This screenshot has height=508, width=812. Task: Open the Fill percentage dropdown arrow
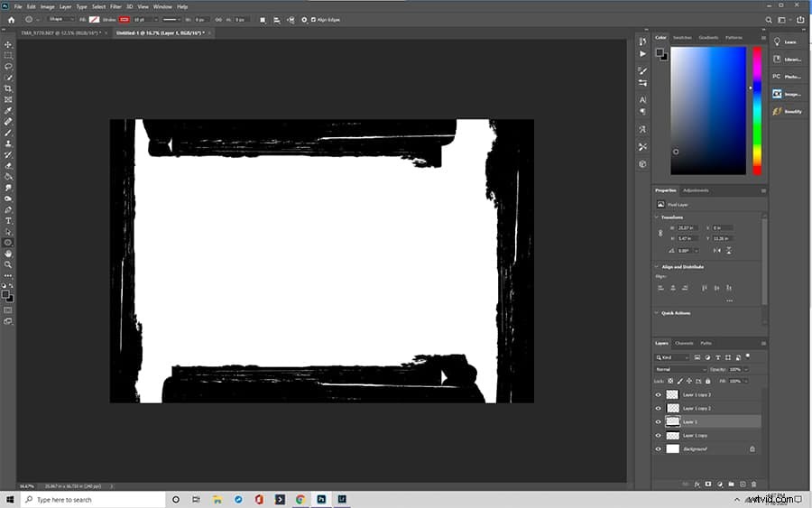746,381
